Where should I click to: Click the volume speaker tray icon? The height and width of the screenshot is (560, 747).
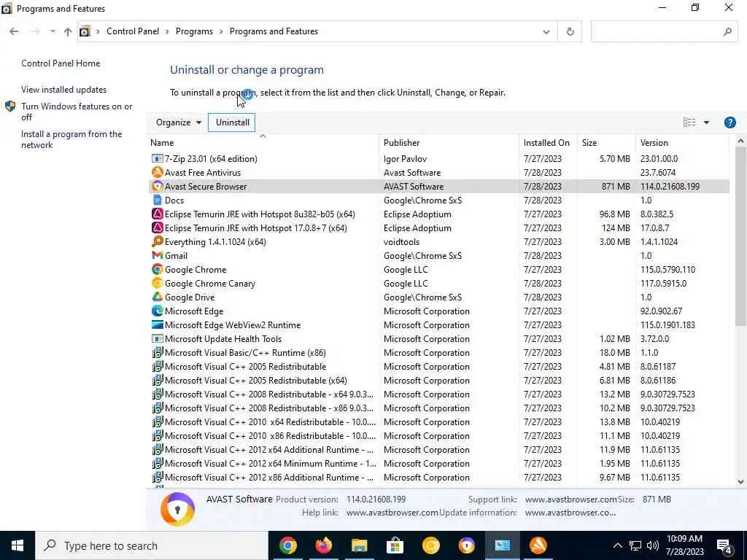pos(653,545)
